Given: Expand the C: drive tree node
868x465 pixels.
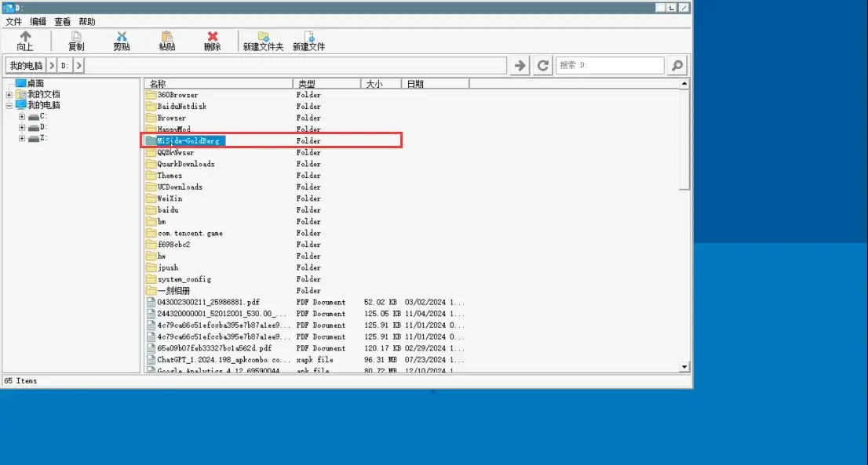Looking at the screenshot, I should [22, 116].
